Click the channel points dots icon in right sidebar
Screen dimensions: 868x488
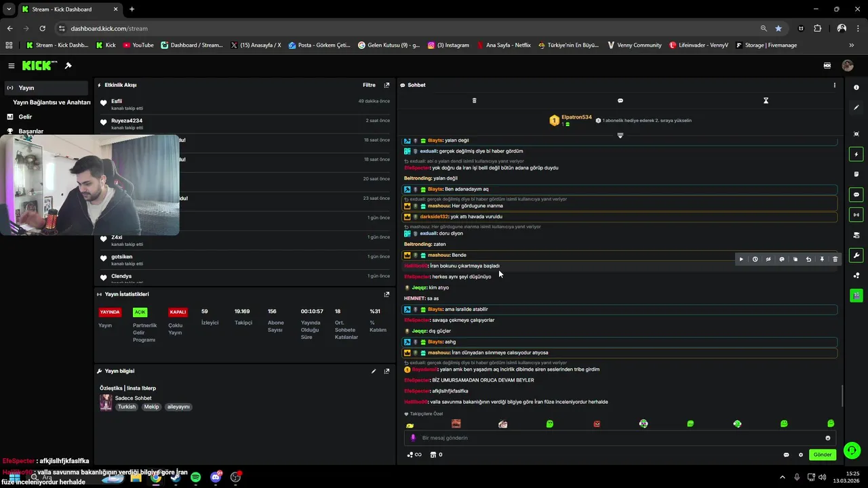click(856, 275)
